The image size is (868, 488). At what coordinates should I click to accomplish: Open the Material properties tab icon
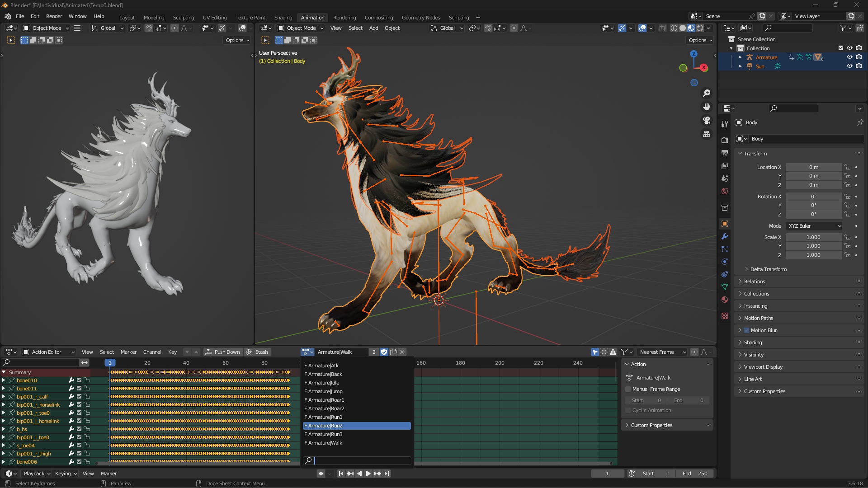click(725, 300)
